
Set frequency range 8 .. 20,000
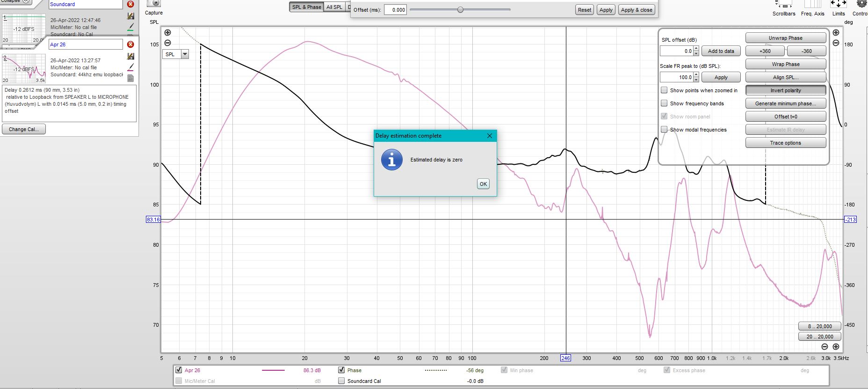point(820,326)
